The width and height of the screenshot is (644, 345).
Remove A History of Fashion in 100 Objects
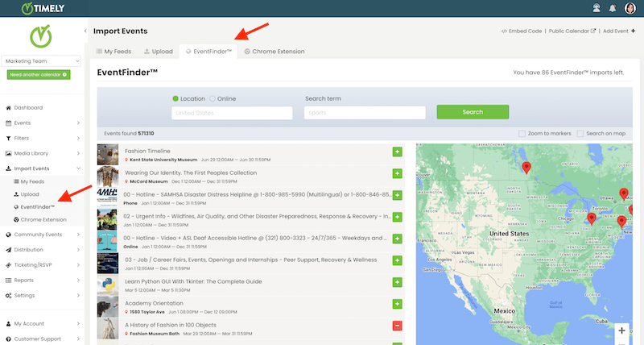click(x=397, y=326)
